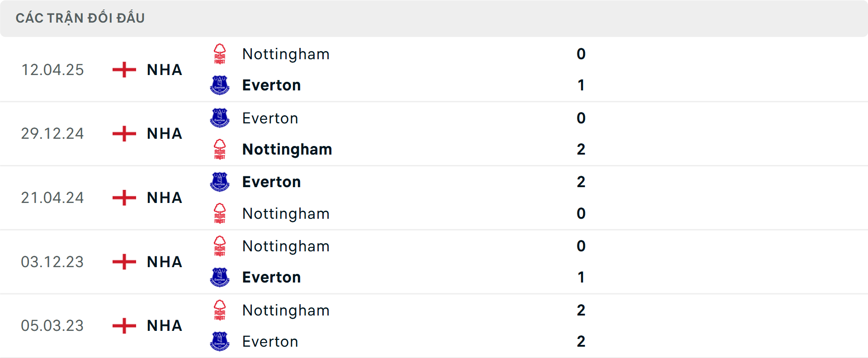
Task: Select the bolded Everton winner in the 12.04.25 row
Action: [x=271, y=85]
